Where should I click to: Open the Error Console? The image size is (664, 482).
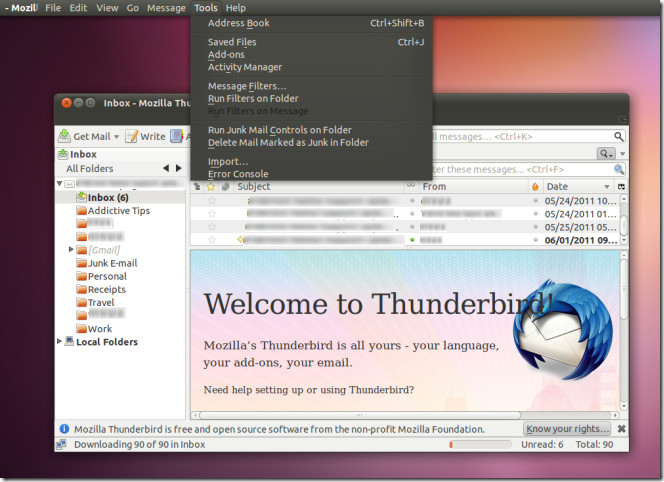312,174
